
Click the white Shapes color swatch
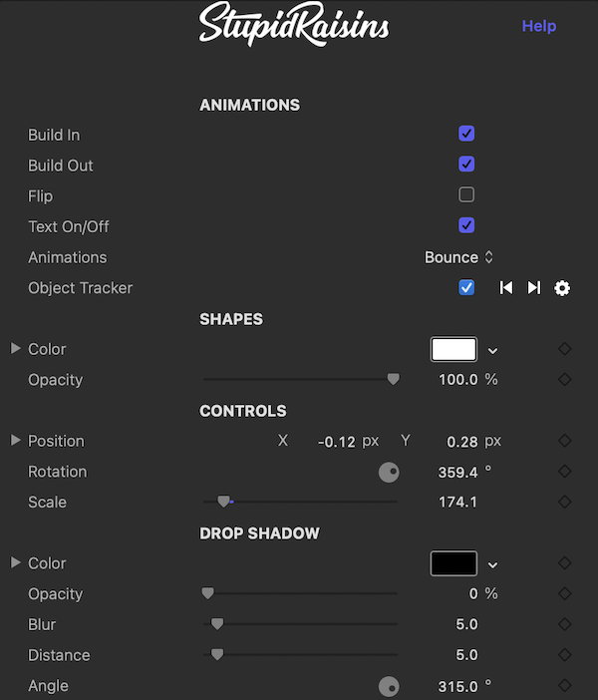(453, 349)
